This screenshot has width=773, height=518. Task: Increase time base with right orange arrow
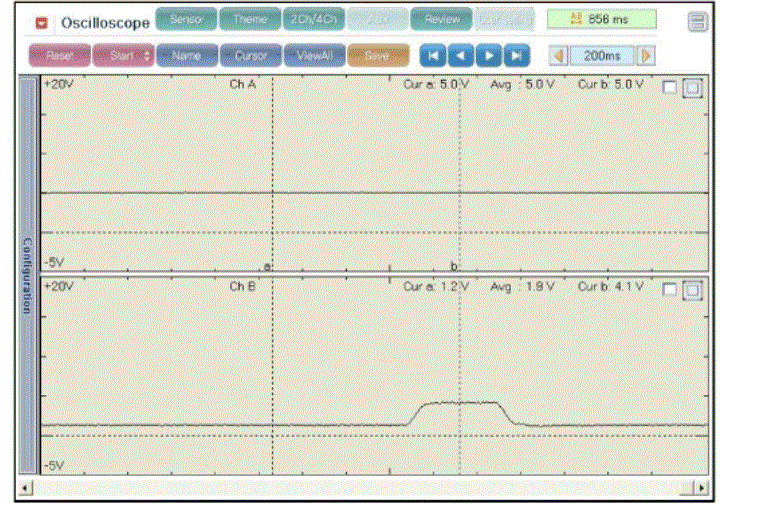point(647,56)
